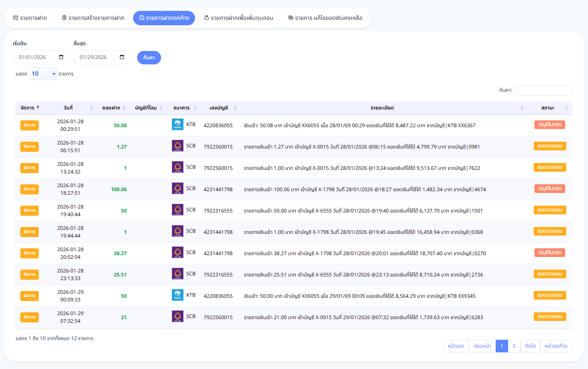This screenshot has width=588, height=369.
Task: Click sort arrows on ธนาคาร column
Action: tap(195, 108)
